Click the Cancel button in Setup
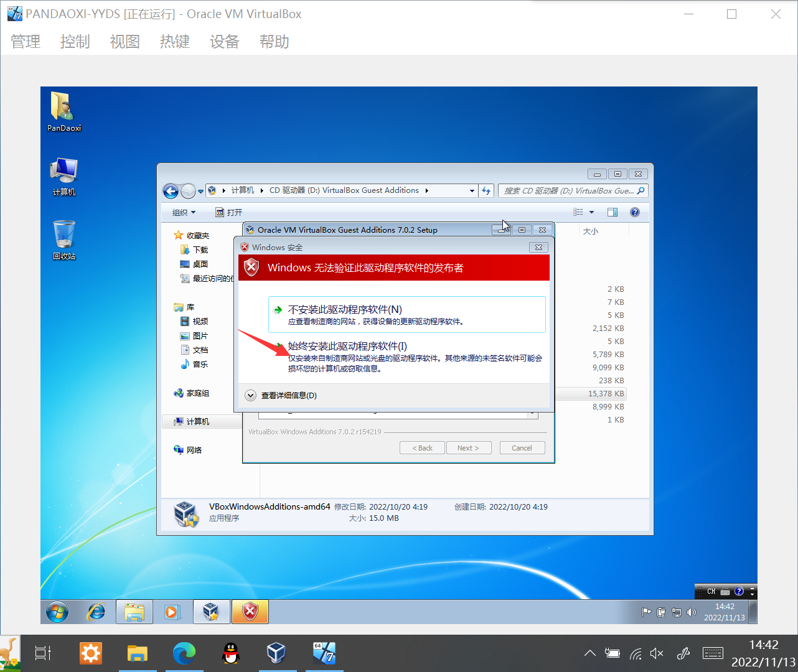Viewport: 798px width, 672px height. point(522,448)
